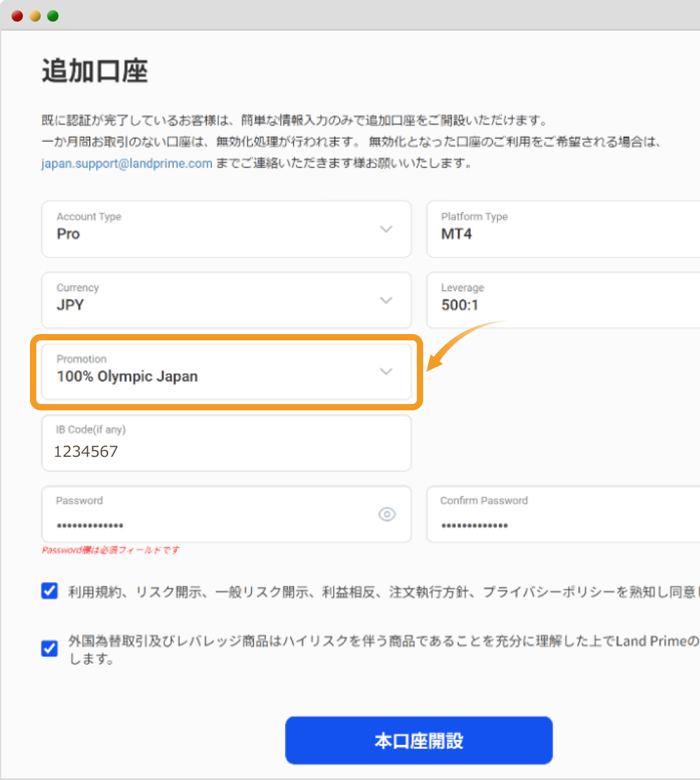Open the japan.support@landprime.com email link
700x780 pixels.
tap(127, 164)
